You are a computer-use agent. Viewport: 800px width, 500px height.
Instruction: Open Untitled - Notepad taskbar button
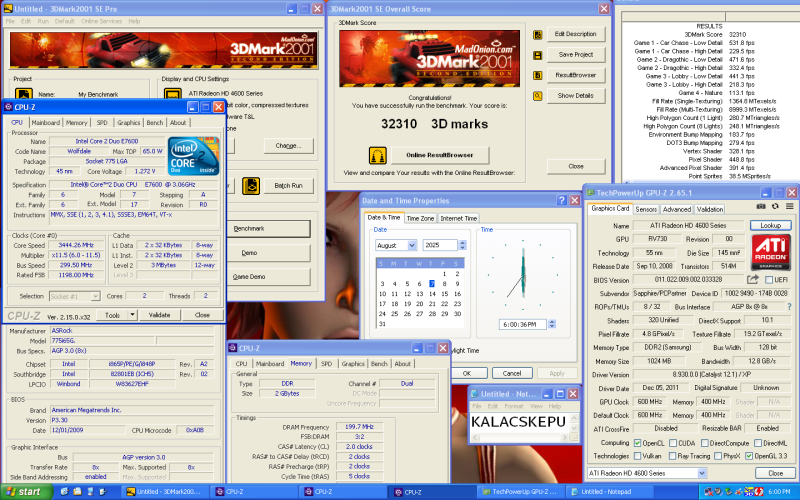(607, 492)
